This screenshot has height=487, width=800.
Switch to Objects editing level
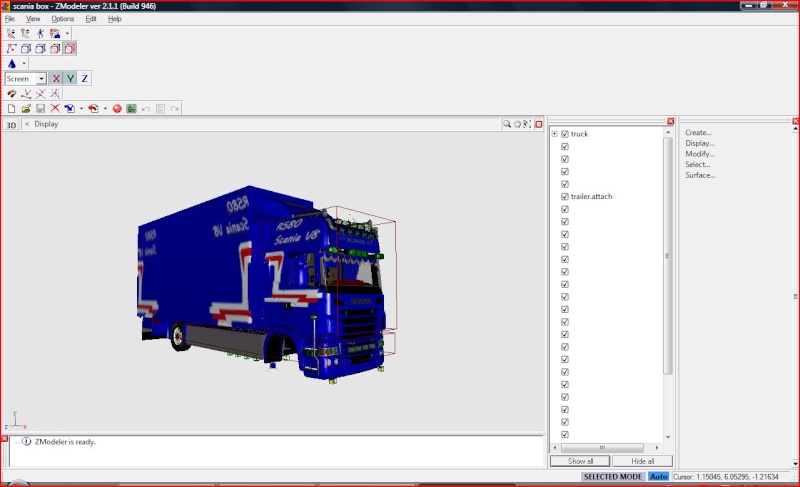tap(55, 48)
